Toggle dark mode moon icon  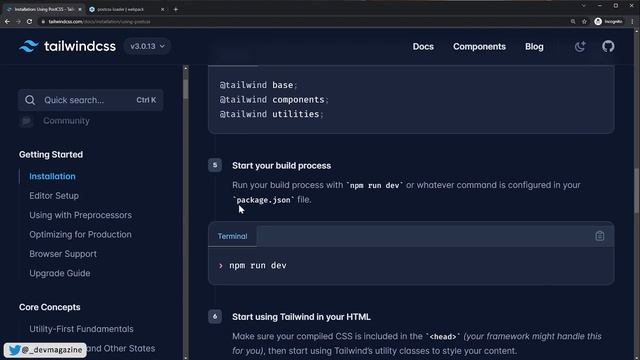point(580,47)
